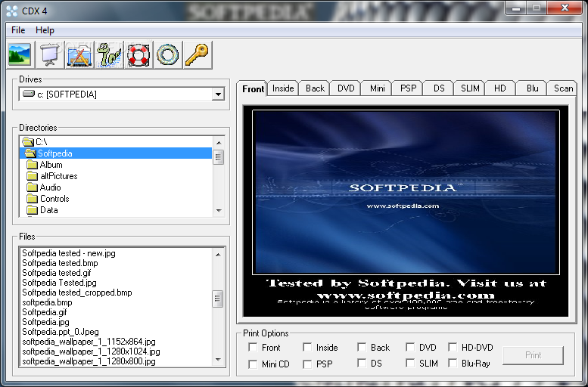
Task: Click the Directories scrollbar thumb
Action: 219,157
